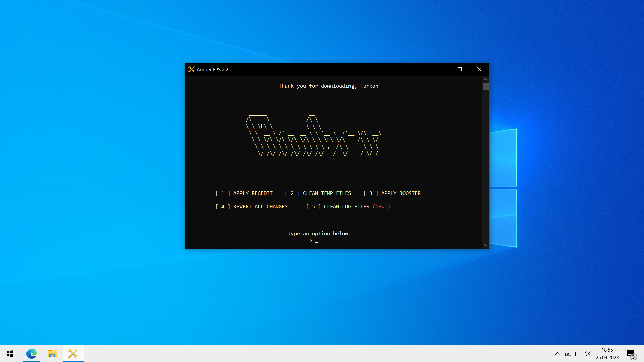Click the console scroll up arrow
Screen dimensions: 644x362
pyautogui.click(x=486, y=79)
